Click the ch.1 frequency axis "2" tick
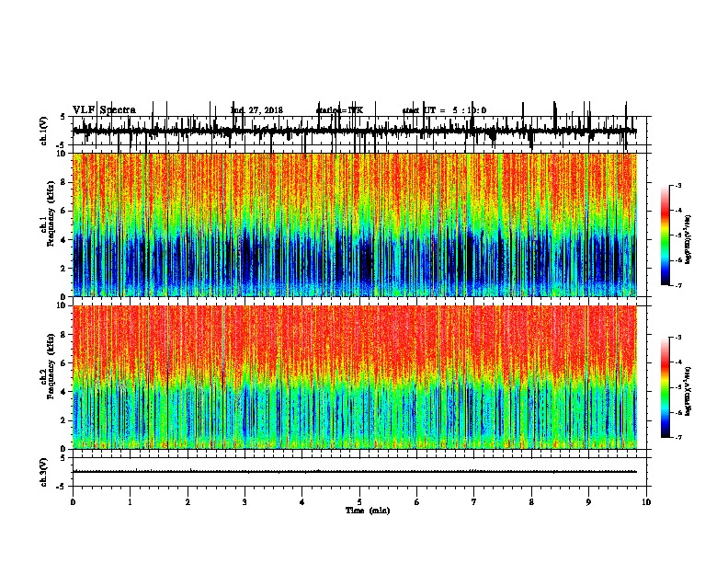Screen dimensions: 728x563 64,269
